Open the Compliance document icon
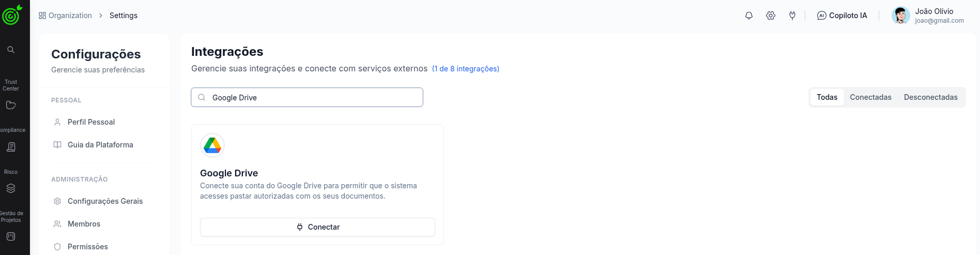 click(11, 147)
